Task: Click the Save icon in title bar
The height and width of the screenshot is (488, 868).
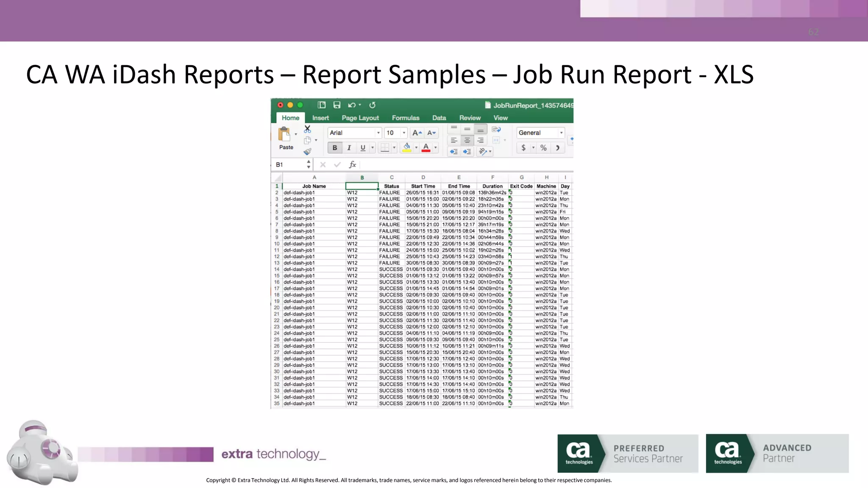Action: [x=337, y=105]
